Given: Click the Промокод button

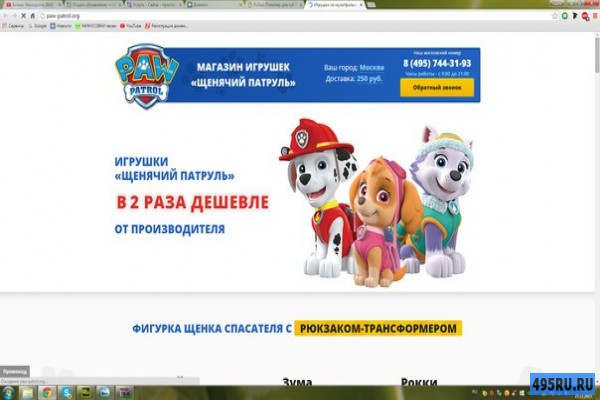Looking at the screenshot, I should point(15,371).
